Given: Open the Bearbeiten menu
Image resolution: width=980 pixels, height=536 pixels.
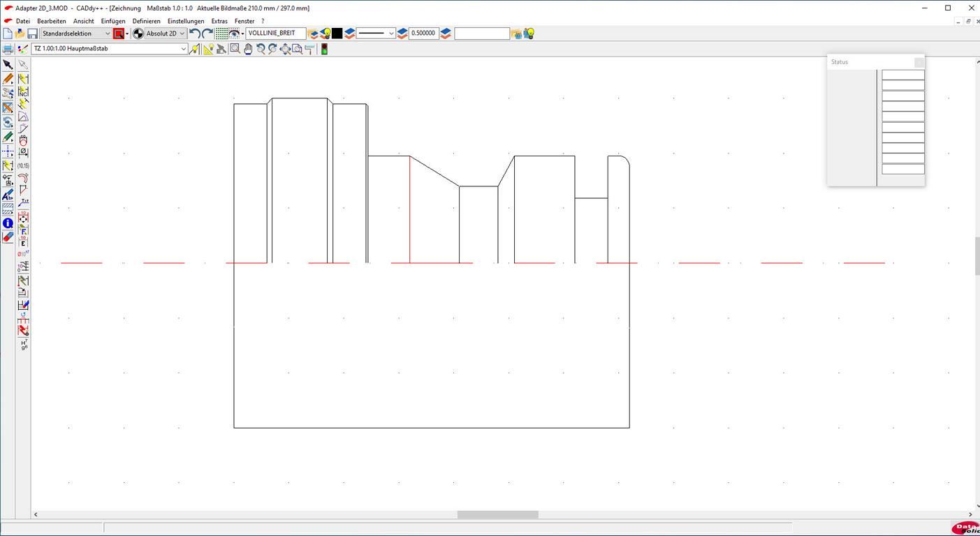Looking at the screenshot, I should 52,21.
